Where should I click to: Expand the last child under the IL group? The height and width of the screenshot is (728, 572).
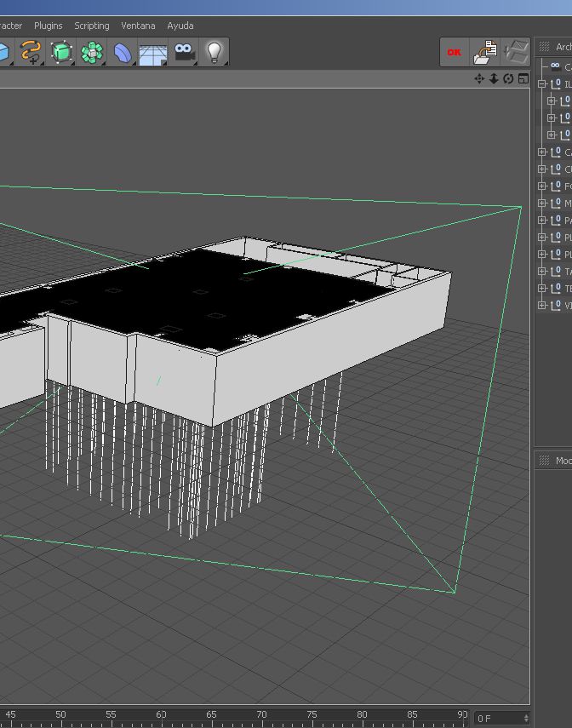(x=551, y=135)
